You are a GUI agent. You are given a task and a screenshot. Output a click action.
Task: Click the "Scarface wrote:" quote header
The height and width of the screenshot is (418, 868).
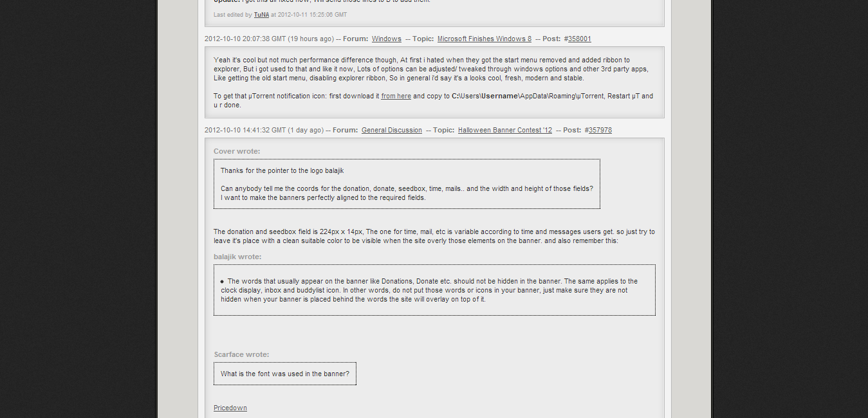241,354
